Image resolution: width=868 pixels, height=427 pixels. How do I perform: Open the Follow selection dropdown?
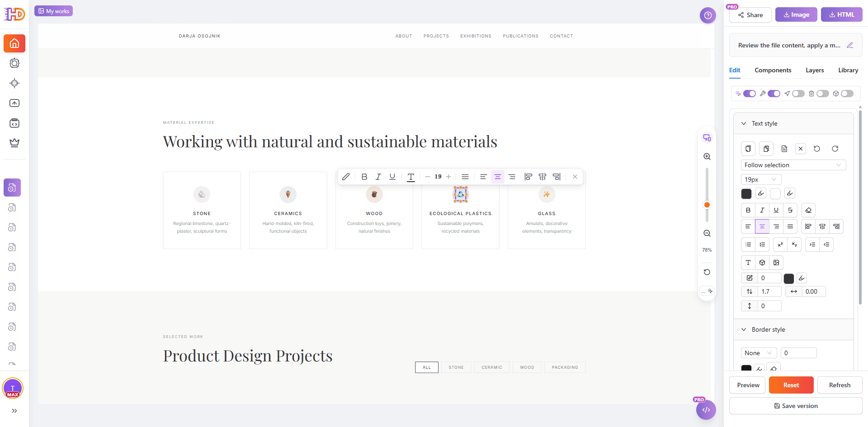point(793,165)
